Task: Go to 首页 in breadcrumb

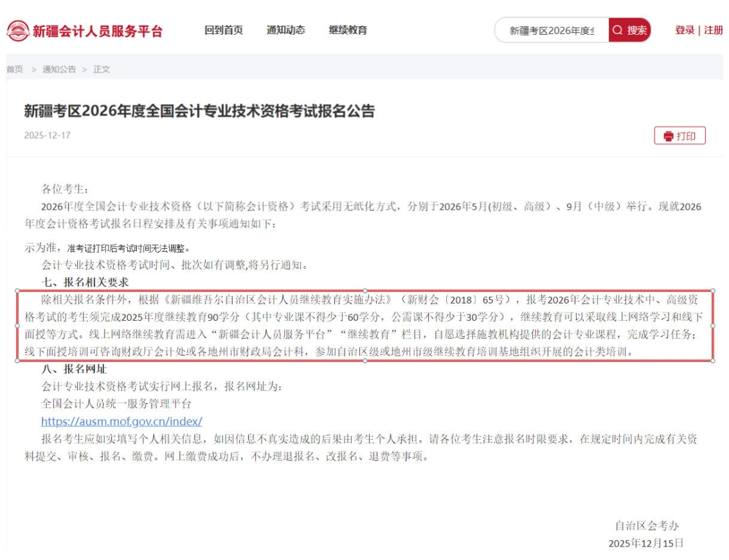Action: (x=14, y=69)
